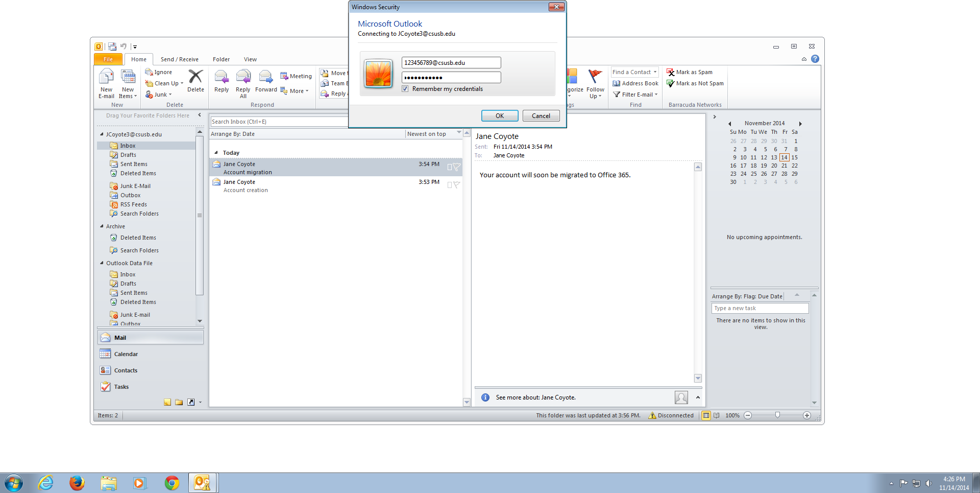The image size is (980, 493).
Task: Click the Folder List icon at navigation bottom
Action: 179,402
